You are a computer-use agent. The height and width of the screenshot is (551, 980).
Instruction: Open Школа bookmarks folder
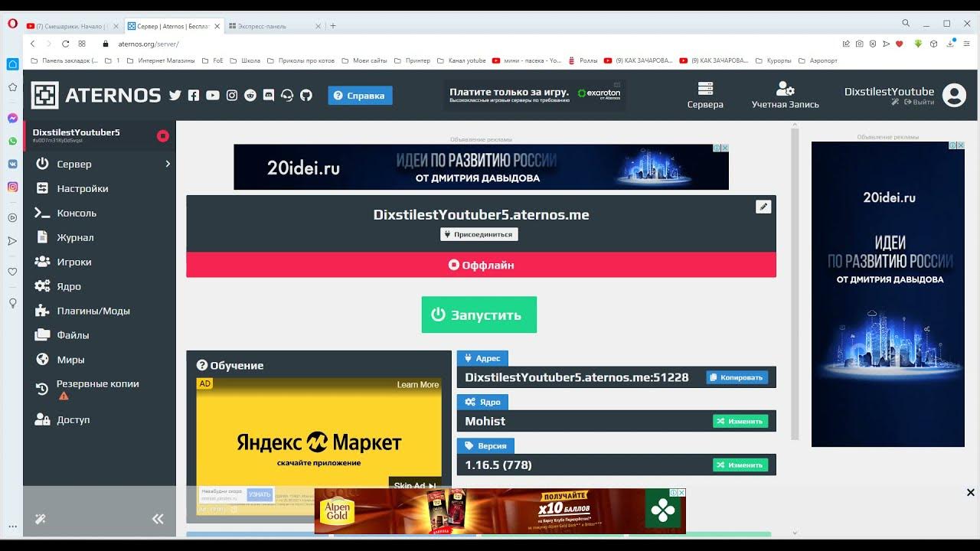coord(244,60)
